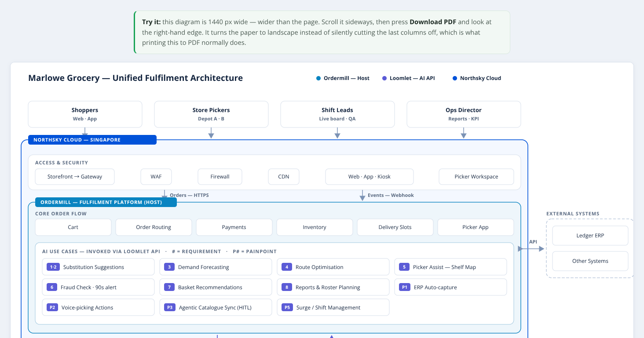Select the Picker App node

click(x=476, y=227)
